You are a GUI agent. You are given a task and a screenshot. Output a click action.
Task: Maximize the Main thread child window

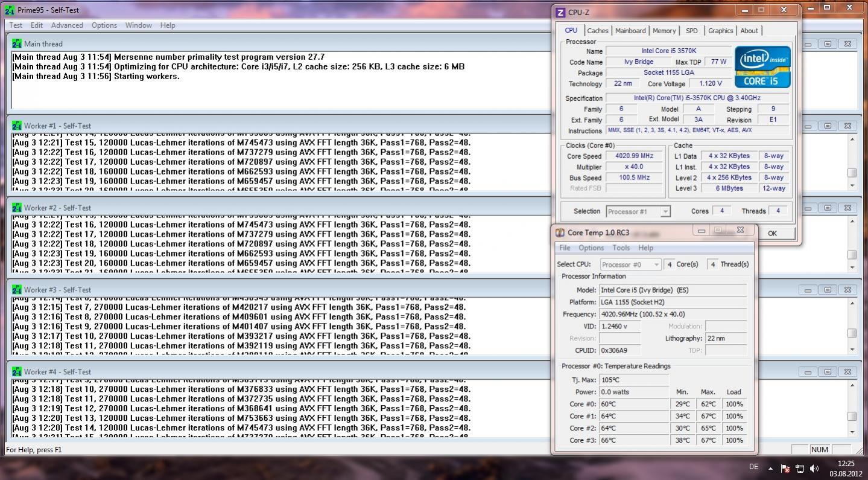coord(828,44)
